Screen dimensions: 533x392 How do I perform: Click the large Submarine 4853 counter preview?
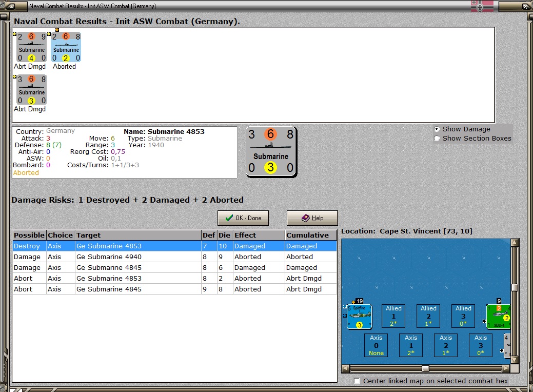271,152
